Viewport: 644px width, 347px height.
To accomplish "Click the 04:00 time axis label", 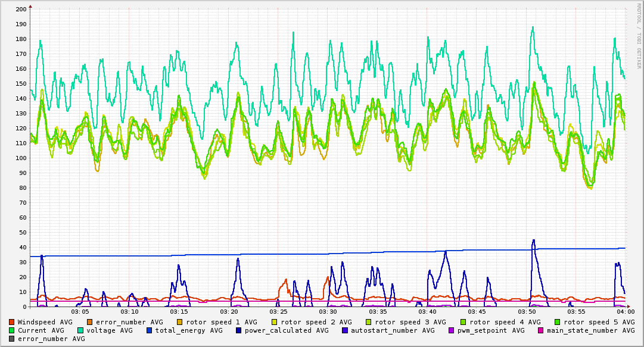I will point(625,312).
